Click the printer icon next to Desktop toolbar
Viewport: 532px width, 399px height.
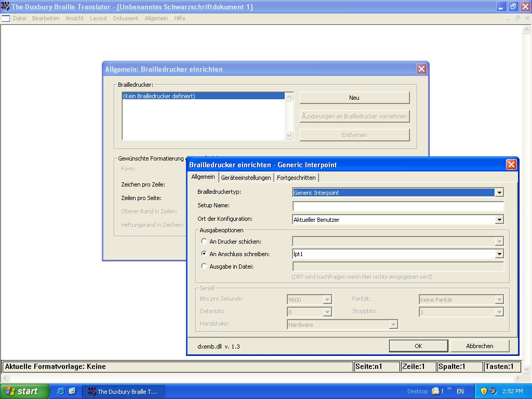point(436,391)
